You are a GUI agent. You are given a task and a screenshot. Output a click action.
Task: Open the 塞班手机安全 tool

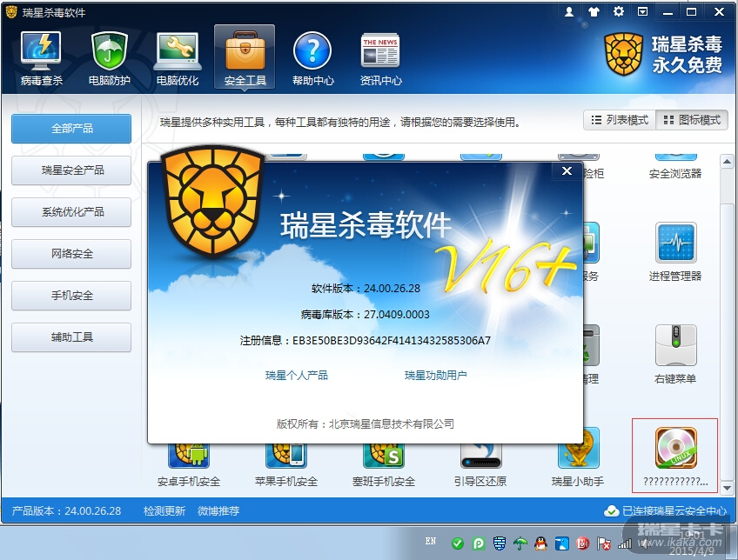coord(384,463)
